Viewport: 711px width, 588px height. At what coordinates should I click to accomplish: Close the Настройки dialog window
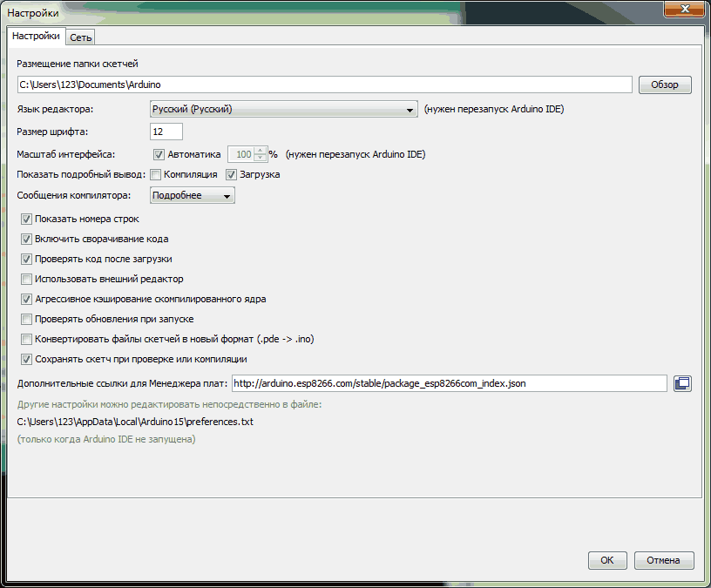click(685, 9)
